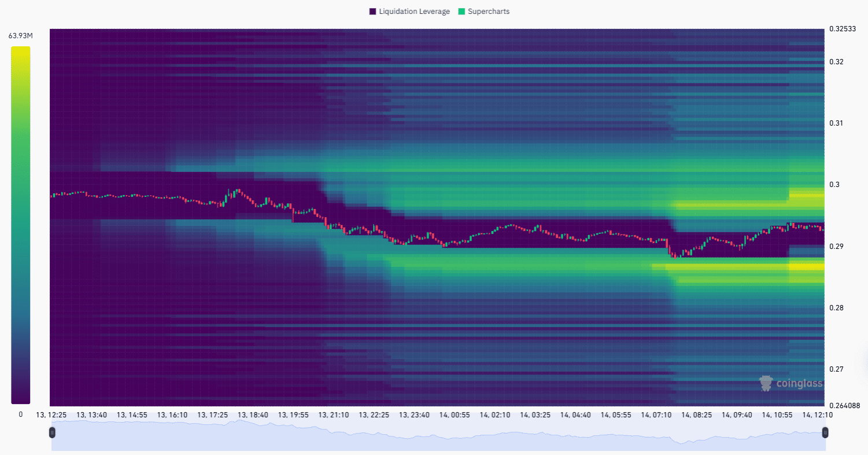Select the 63.93M maximum scale label
Screen dimensions: 868x455
pos(20,36)
